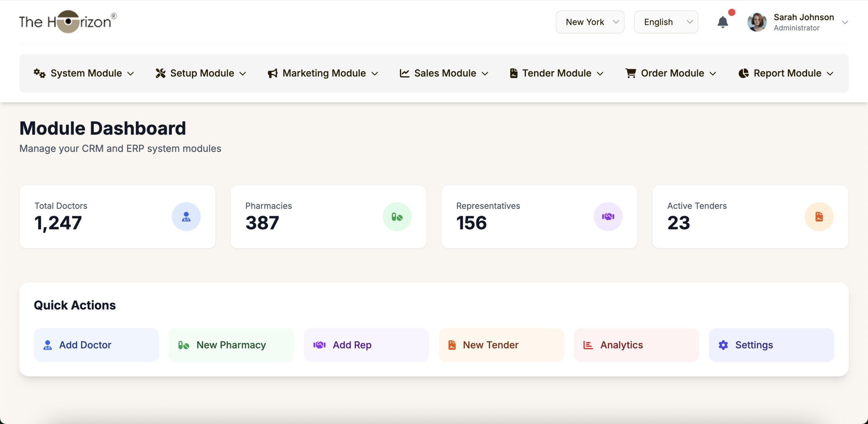Click Sarah Johnson's profile avatar
The width and height of the screenshot is (868, 424).
(x=757, y=22)
